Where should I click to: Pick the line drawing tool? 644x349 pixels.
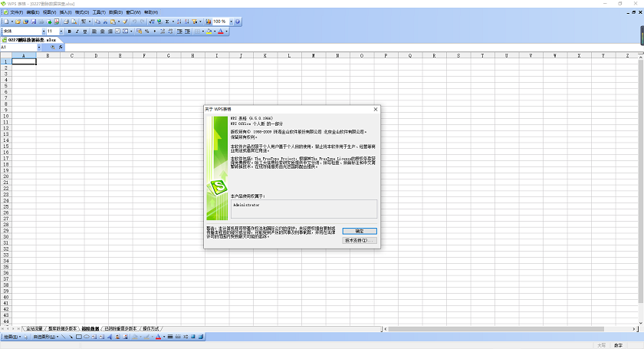[63, 337]
